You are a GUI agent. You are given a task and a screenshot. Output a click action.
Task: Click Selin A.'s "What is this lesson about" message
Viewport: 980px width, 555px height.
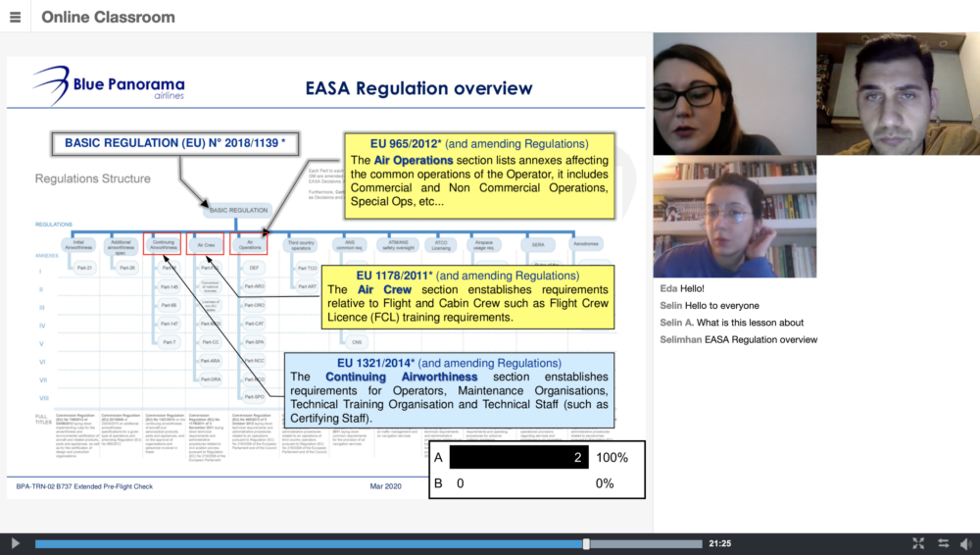(x=732, y=323)
